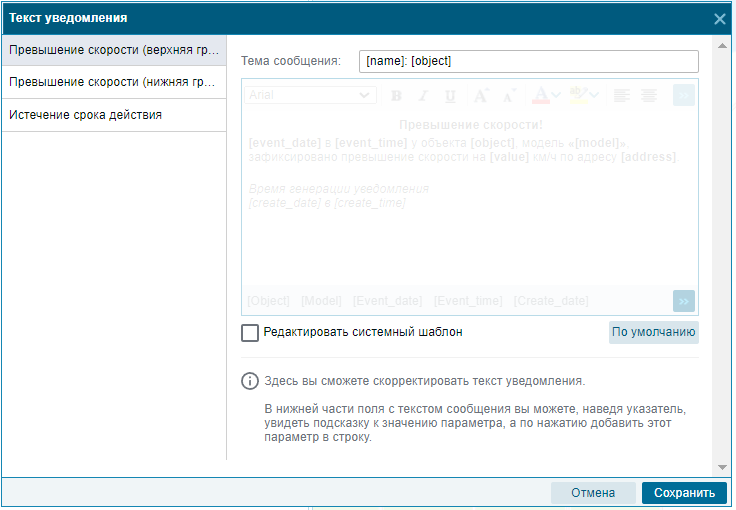The height and width of the screenshot is (510, 736).
Task: Align text left in the editor
Action: pos(622,96)
